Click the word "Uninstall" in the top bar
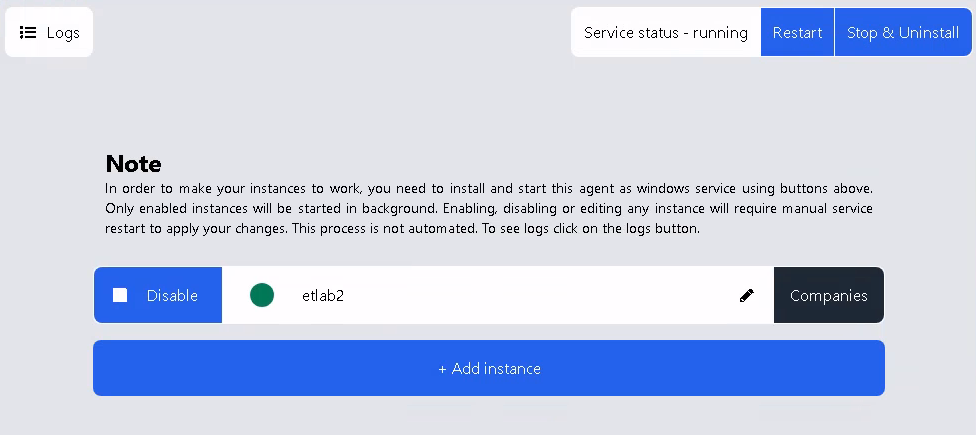The width and height of the screenshot is (976, 435). point(929,33)
